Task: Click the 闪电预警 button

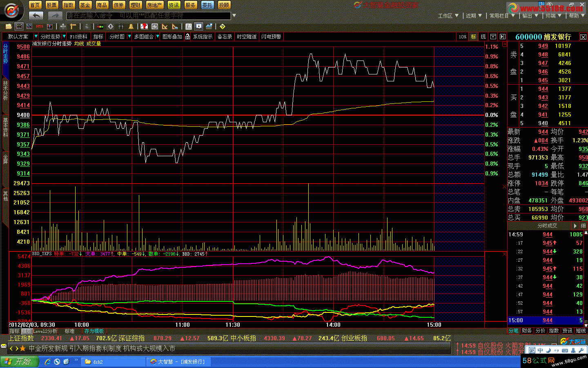Action: pyautogui.click(x=271, y=36)
